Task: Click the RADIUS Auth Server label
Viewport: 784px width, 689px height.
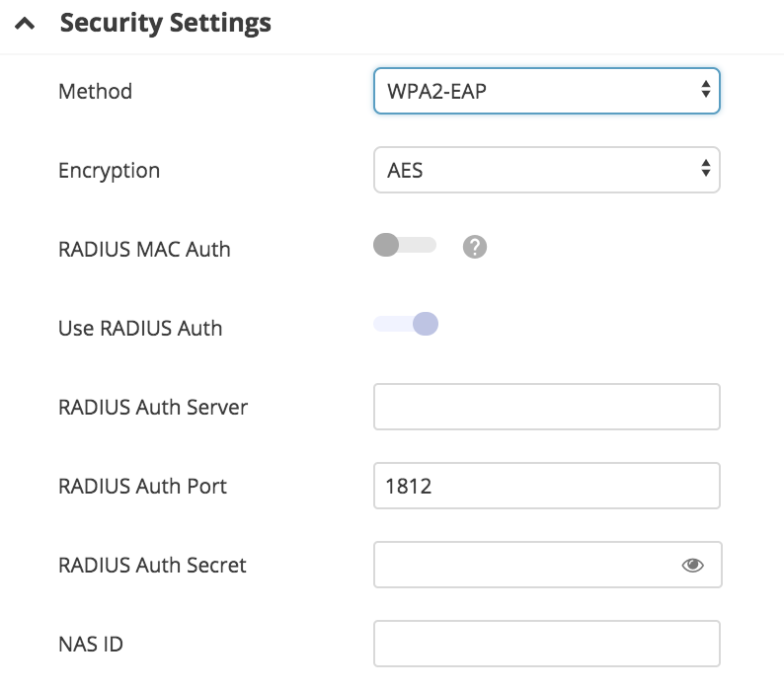Action: [153, 408]
